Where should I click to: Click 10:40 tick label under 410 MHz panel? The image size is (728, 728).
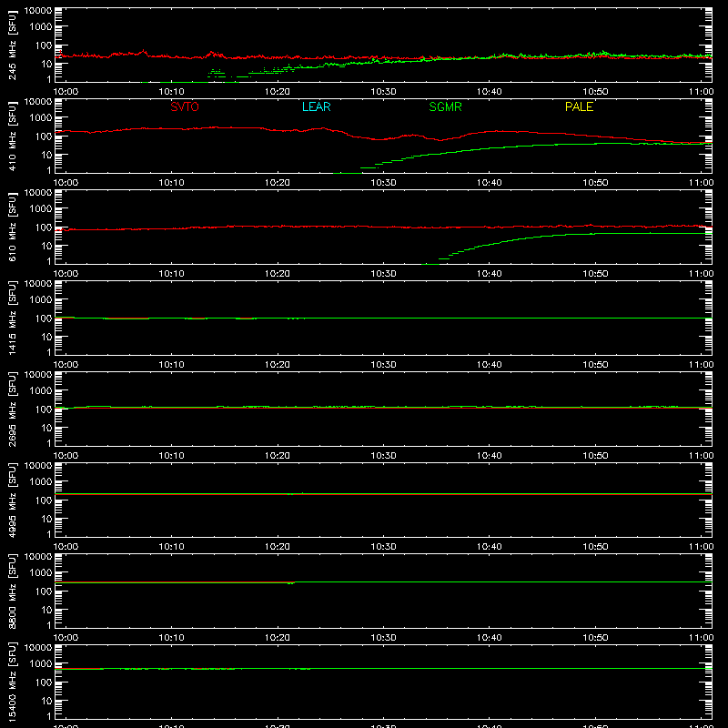[490, 183]
